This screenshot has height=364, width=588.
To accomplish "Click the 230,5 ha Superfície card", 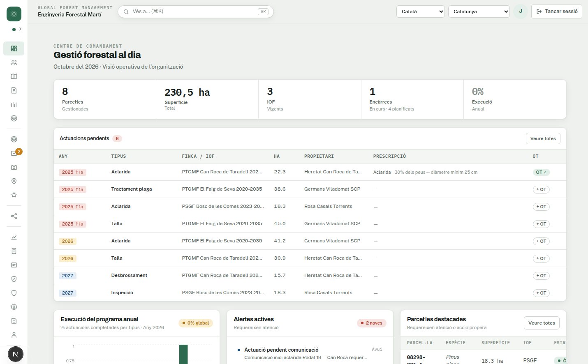I will pyautogui.click(x=207, y=99).
